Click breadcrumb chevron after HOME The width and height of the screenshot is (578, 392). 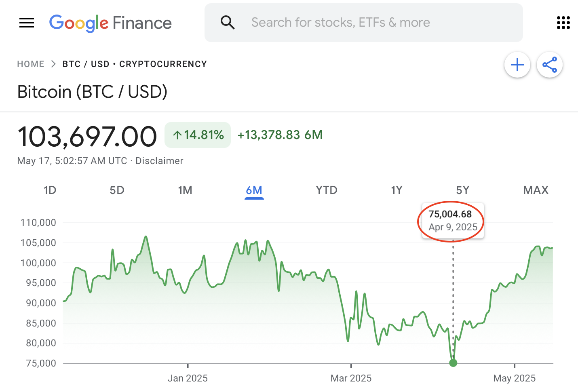53,64
